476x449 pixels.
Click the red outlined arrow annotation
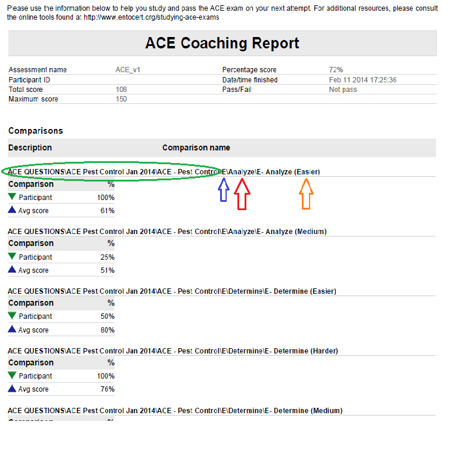(x=242, y=194)
